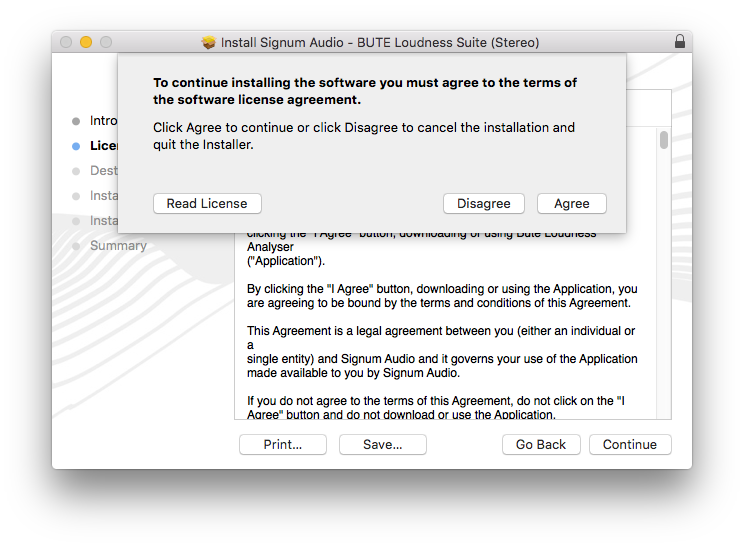Click 'Click Agree to continue' dialog message
Viewport: 740px width, 546px height.
coord(364,136)
